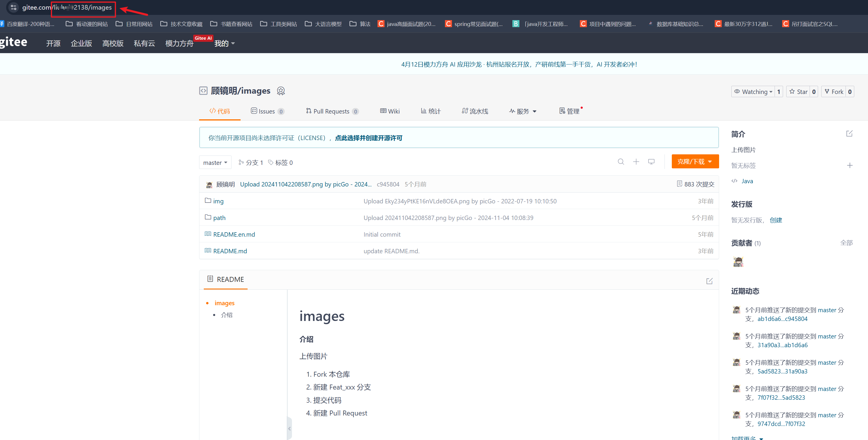Image resolution: width=868 pixels, height=440 pixels.
Task: Open the Web IDE monitor icon
Action: 651,162
